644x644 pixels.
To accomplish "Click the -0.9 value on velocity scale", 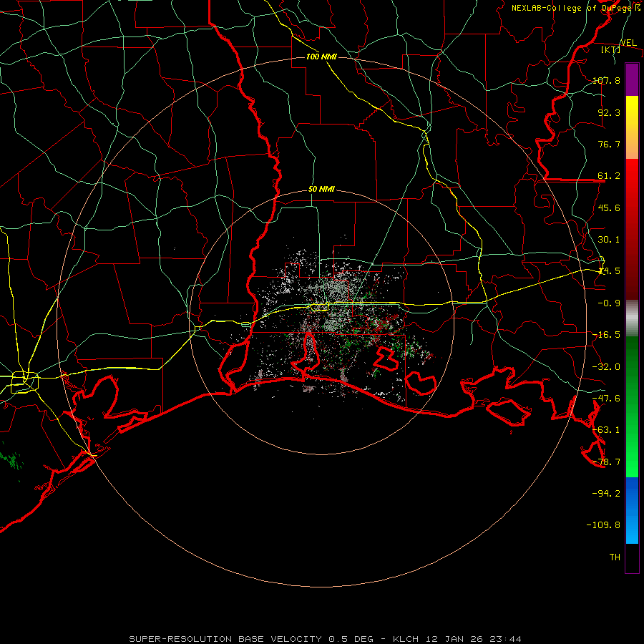I will pos(609,303).
